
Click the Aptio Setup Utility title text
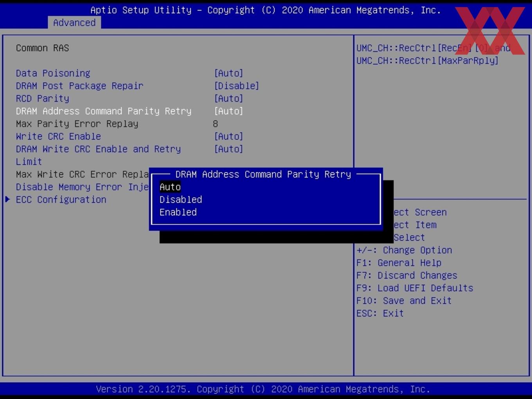pyautogui.click(x=266, y=10)
